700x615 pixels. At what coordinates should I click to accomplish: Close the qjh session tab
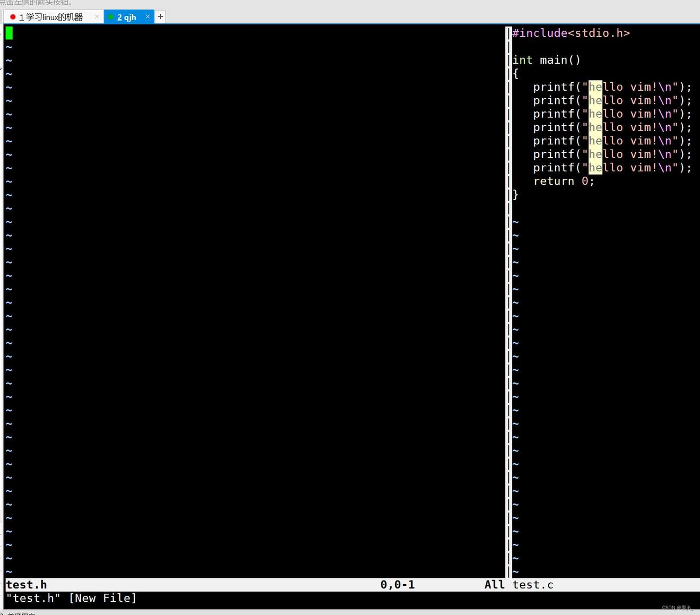pos(147,17)
